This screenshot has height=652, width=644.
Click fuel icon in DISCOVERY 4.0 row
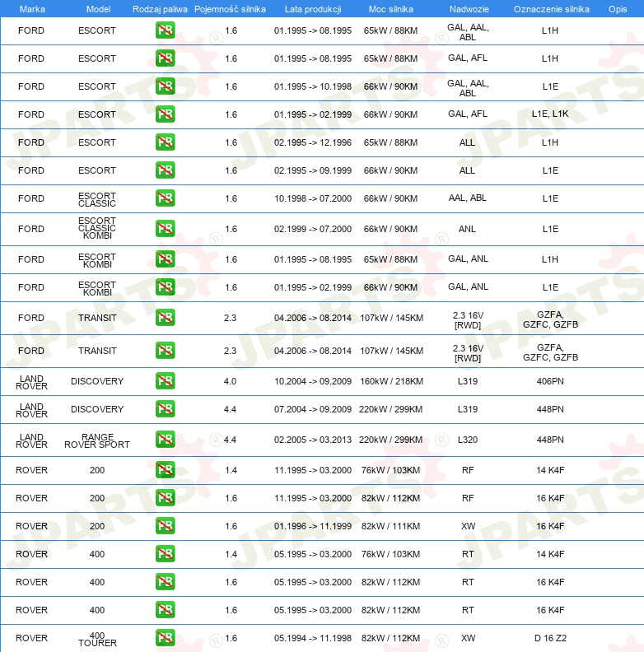(x=166, y=381)
